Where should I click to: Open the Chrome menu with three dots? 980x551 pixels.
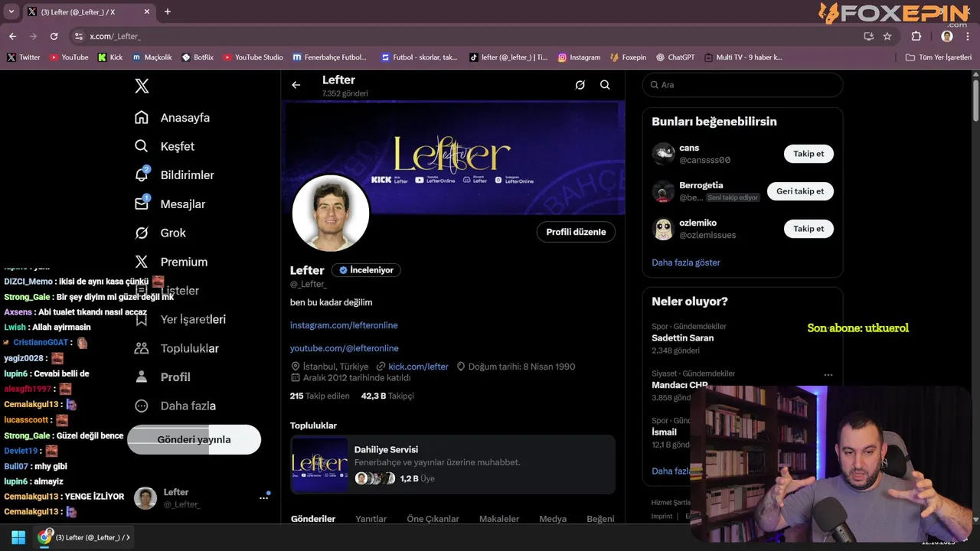click(969, 36)
